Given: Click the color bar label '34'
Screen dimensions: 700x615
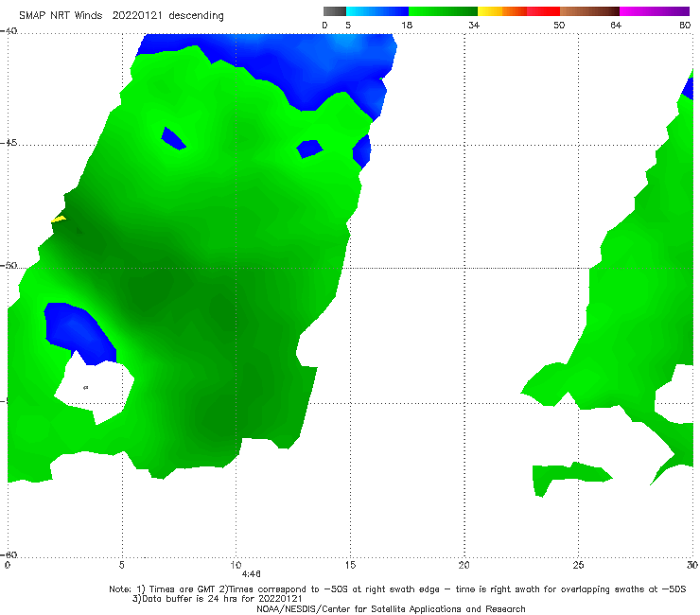Looking at the screenshot, I should click(474, 25).
